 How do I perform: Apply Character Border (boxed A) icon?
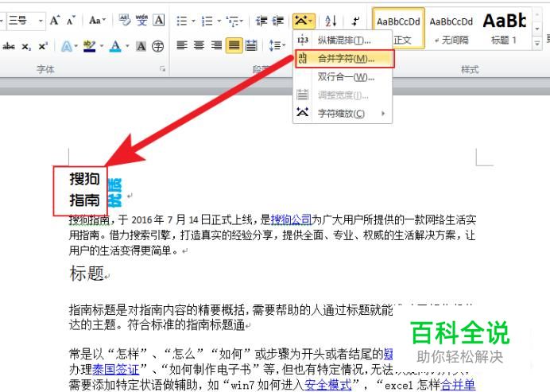pos(159,20)
